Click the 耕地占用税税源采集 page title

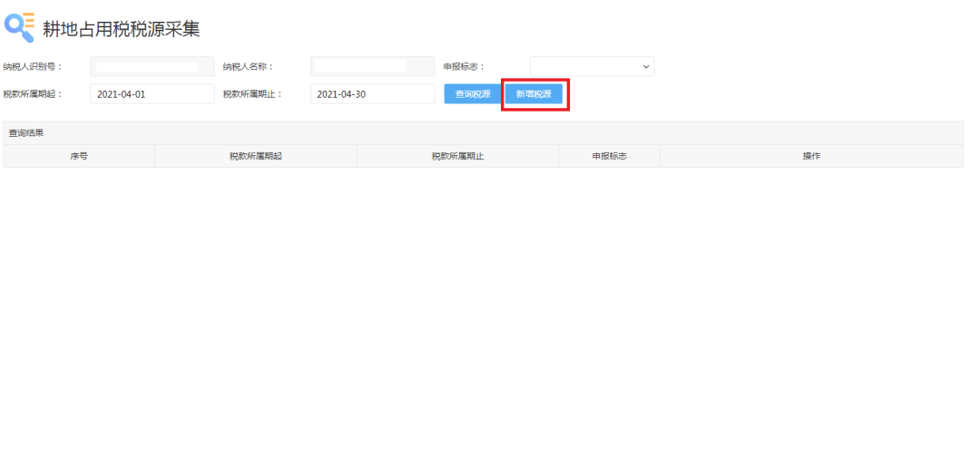[x=121, y=28]
